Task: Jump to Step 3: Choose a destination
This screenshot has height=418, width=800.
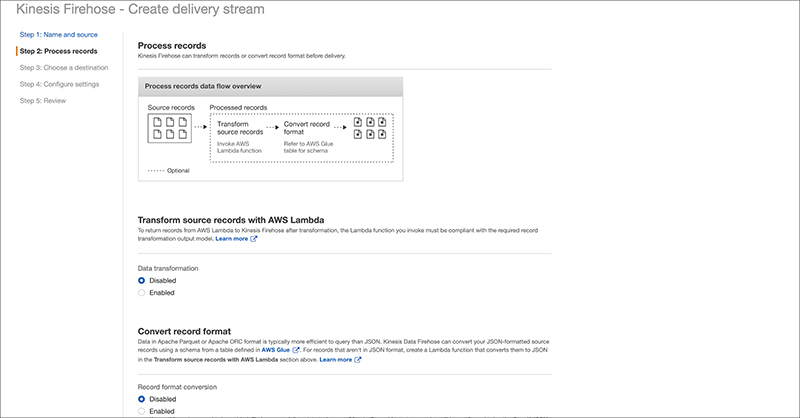Action: tap(70, 67)
